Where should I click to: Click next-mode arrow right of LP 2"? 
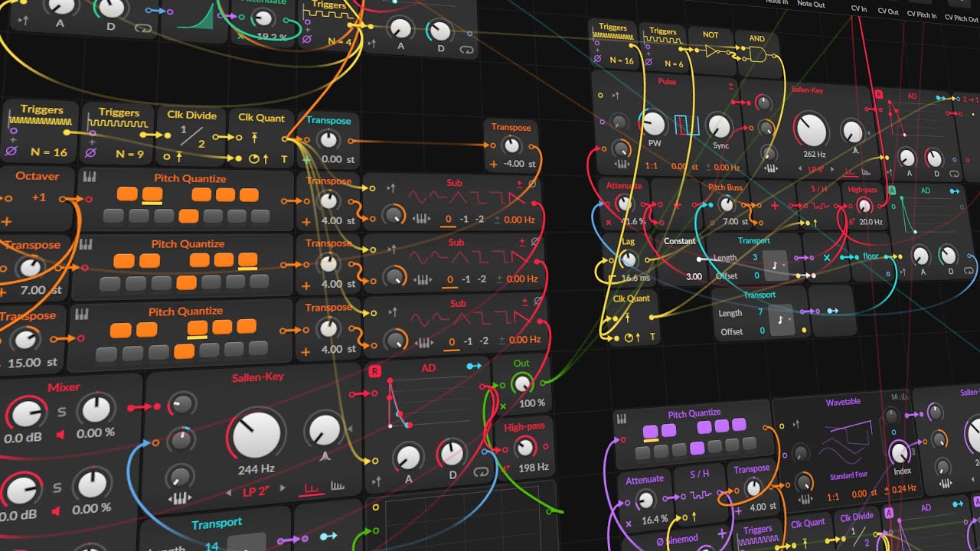[x=283, y=488]
